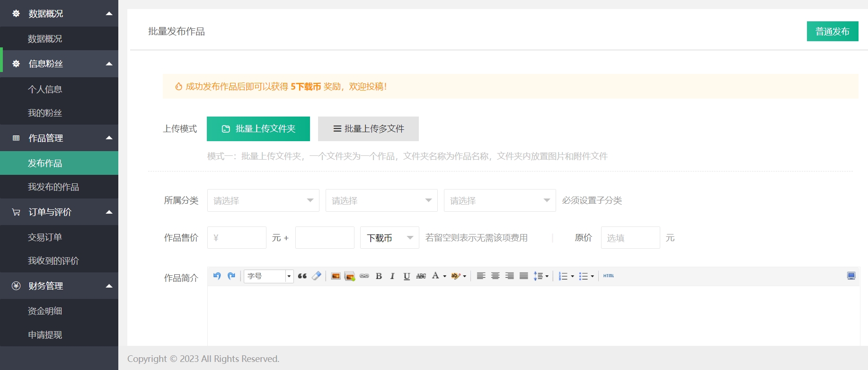Viewport: 868px width, 370px height.
Task: Click the redo icon in editor toolbar
Action: (231, 276)
